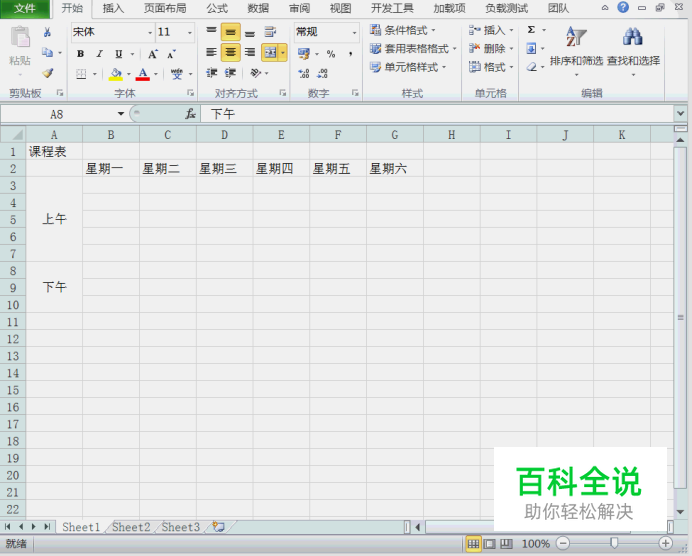Toggle bold formatting
Viewport: 692px width, 556px height.
[80, 54]
